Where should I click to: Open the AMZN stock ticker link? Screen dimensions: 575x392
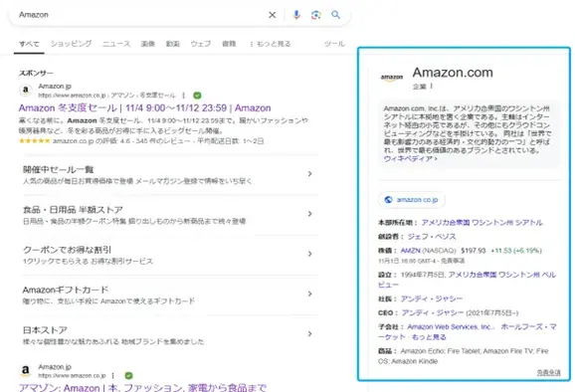pyautogui.click(x=410, y=251)
